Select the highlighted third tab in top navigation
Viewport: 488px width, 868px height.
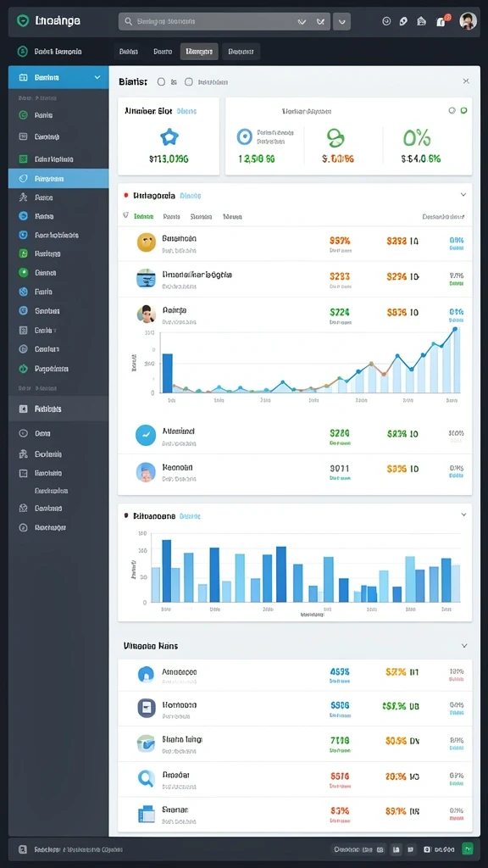point(199,52)
